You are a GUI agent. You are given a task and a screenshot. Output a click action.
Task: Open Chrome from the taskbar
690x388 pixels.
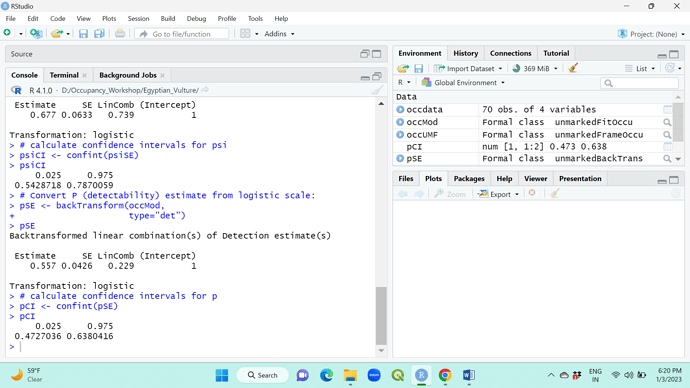pos(445,375)
